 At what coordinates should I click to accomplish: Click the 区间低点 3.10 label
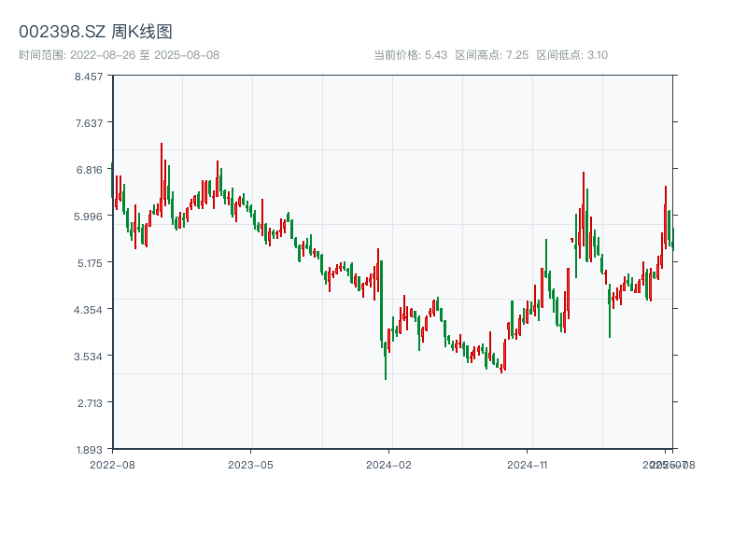point(571,55)
